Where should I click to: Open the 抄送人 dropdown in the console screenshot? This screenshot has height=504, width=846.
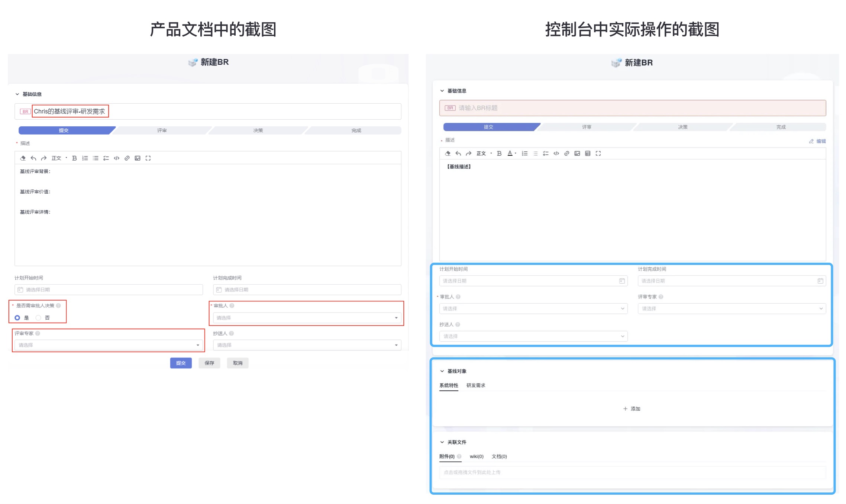533,336
